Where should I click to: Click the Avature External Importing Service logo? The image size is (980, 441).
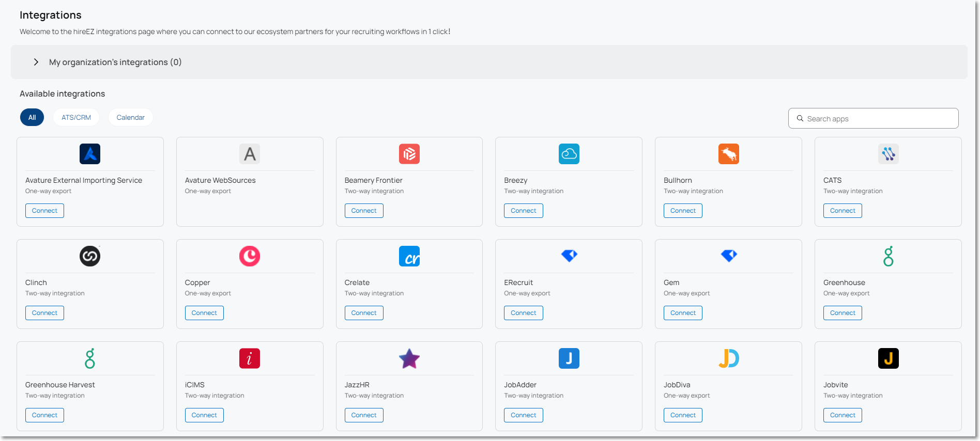coord(90,154)
